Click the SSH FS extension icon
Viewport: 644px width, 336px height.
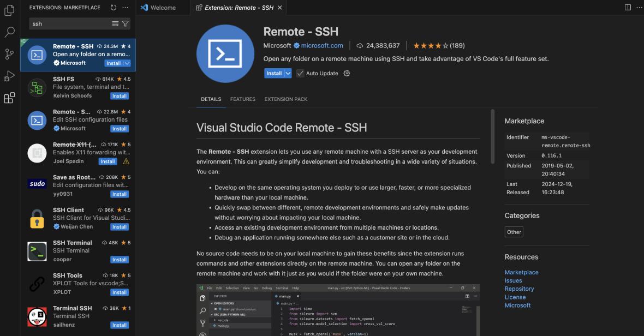37,87
